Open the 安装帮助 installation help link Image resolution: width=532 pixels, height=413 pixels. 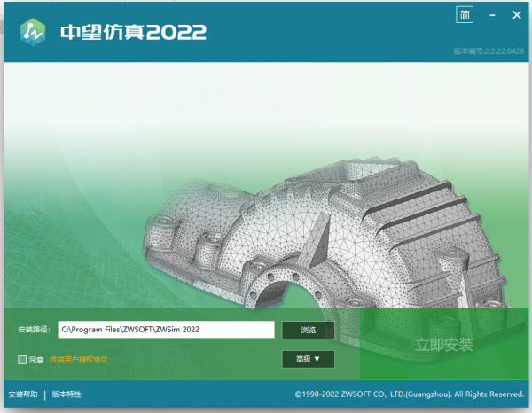[23, 394]
